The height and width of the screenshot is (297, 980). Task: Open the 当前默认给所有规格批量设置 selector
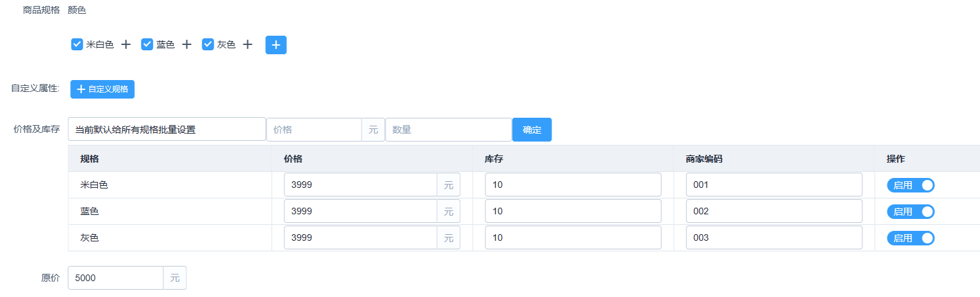click(x=167, y=130)
